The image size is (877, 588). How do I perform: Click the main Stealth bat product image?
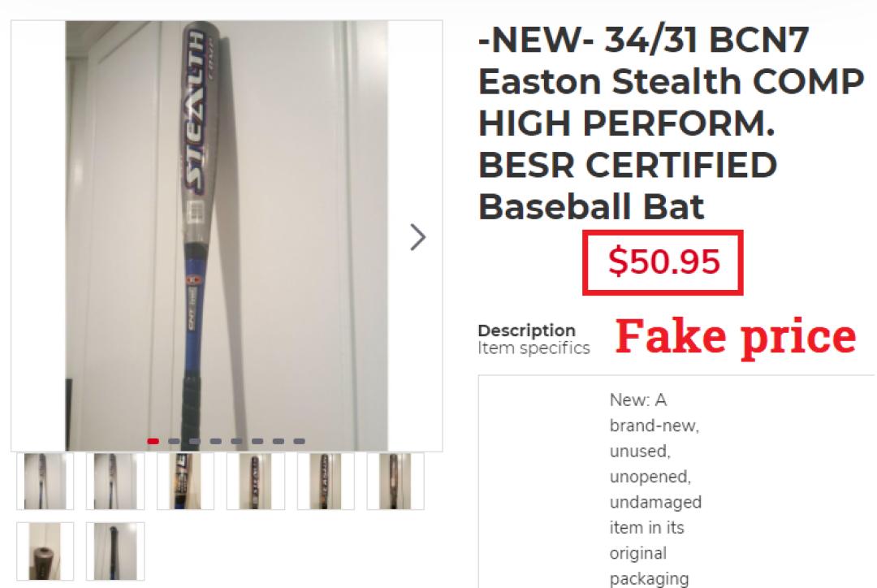227,236
